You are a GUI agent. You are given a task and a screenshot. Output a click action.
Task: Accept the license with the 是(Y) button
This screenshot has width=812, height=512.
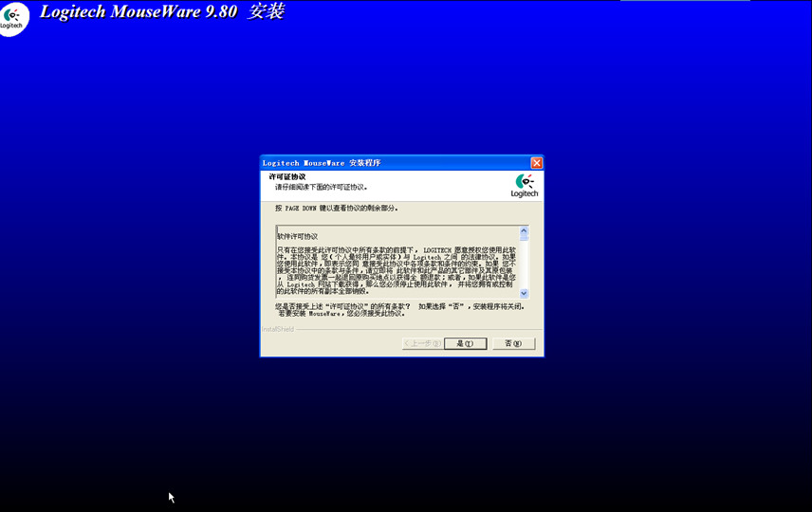[465, 344]
